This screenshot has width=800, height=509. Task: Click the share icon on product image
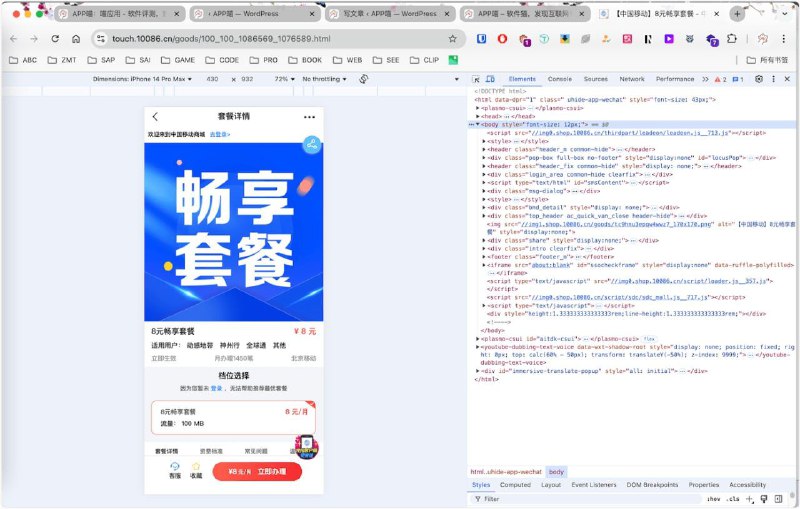click(x=312, y=144)
